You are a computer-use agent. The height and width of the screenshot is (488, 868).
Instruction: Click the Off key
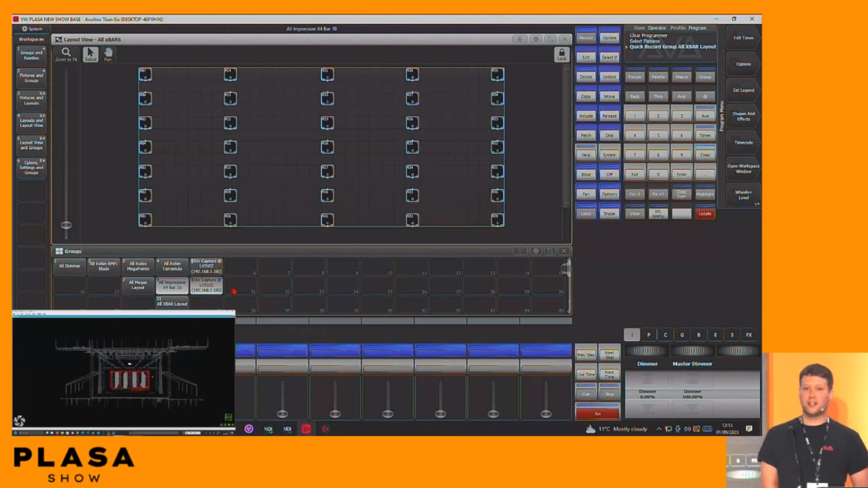click(610, 173)
